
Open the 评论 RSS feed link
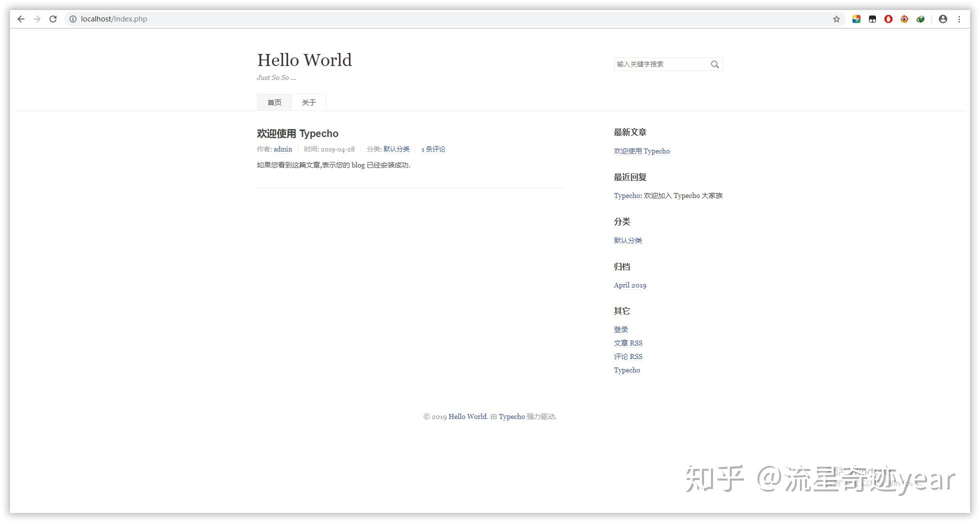[x=628, y=356]
